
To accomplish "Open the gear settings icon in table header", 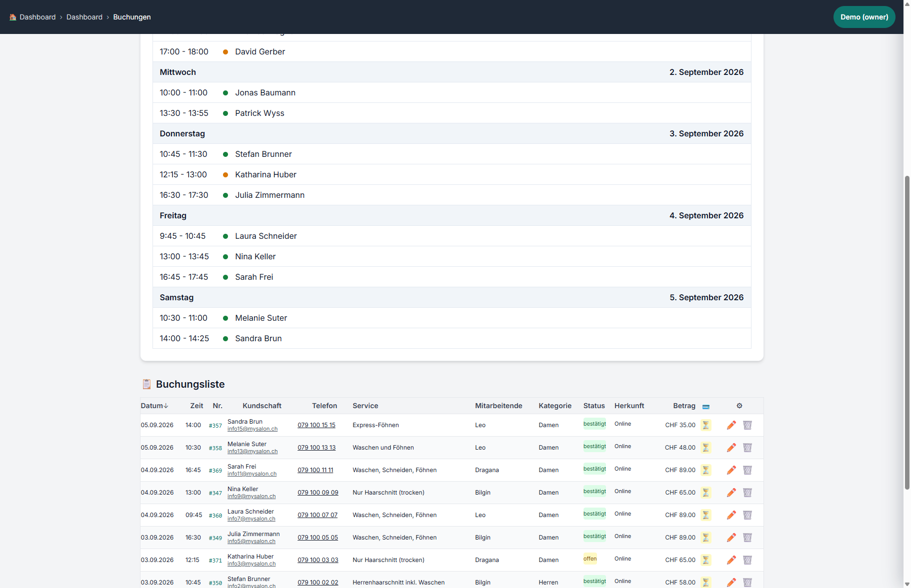I will pyautogui.click(x=739, y=406).
